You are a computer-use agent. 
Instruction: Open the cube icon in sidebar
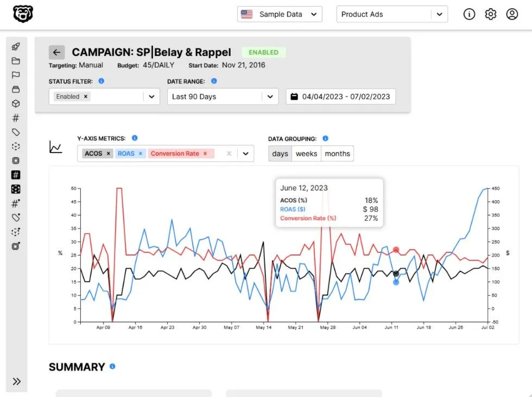[x=16, y=104]
